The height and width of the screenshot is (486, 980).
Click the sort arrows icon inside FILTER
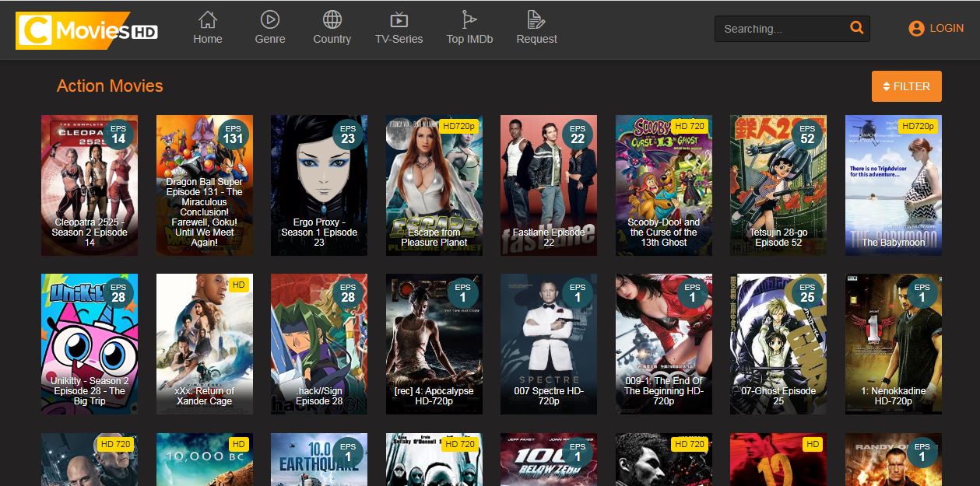pos(888,86)
